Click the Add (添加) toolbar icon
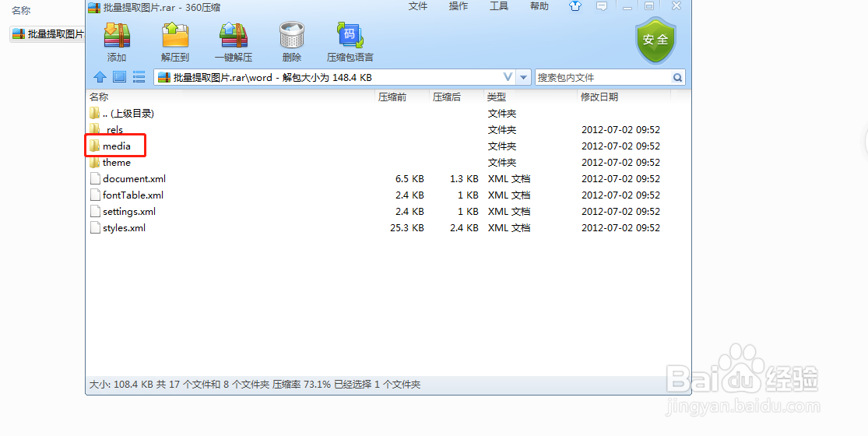The width and height of the screenshot is (868, 436). click(x=117, y=36)
